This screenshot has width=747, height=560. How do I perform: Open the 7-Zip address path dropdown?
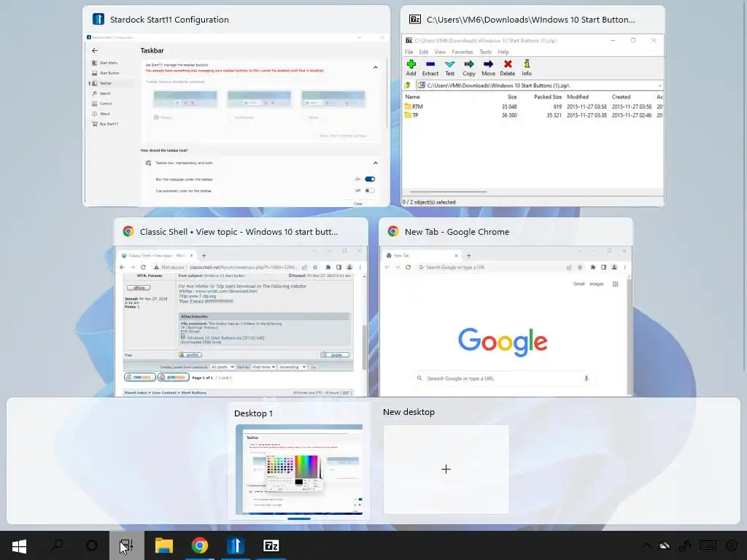659,86
